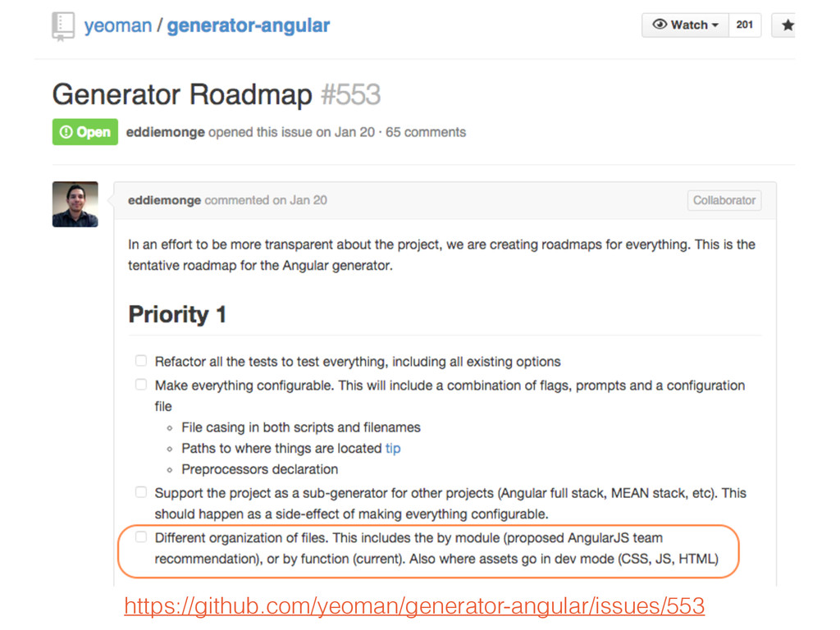The width and height of the screenshot is (840, 630).
Task: Click the Generator Roadmap issue title
Action: tap(182, 94)
